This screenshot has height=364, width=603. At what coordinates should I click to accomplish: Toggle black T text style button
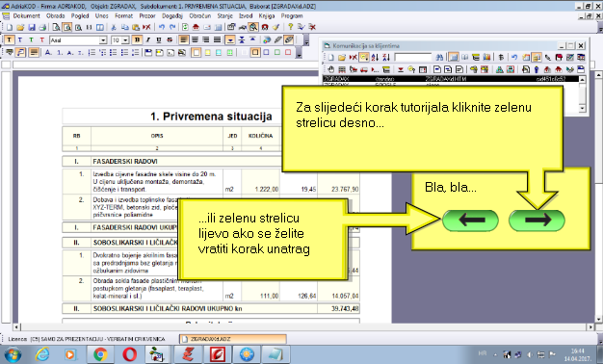[x=10, y=40]
